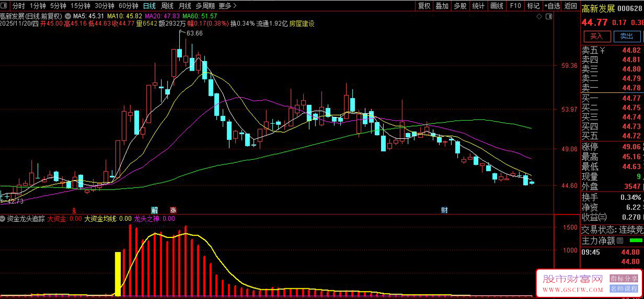The image size is (644, 299).
Task: Click the diamond icon above the chart
Action: (x=540, y=17)
